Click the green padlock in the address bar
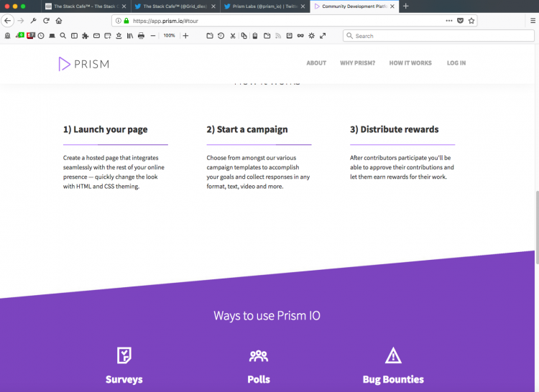 coord(126,21)
